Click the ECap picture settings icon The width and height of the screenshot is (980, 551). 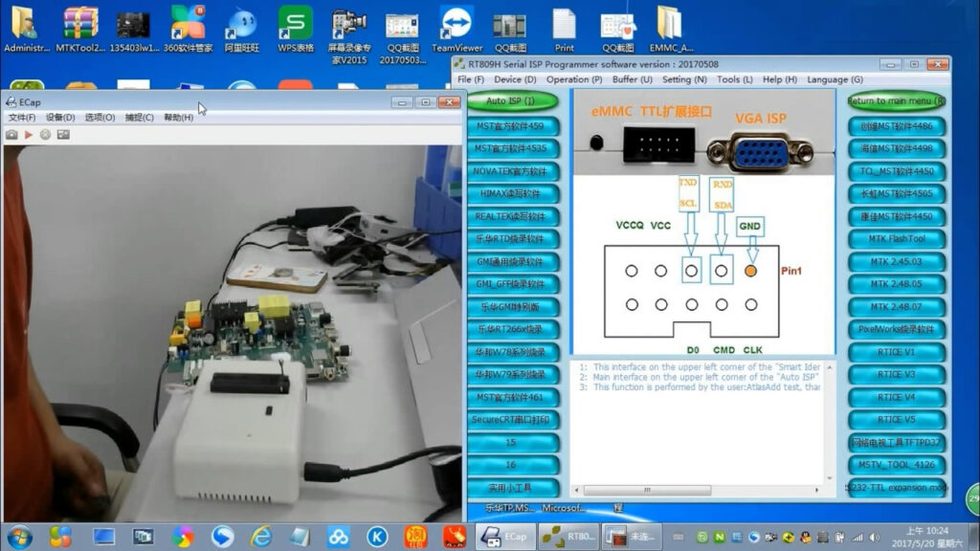(x=63, y=134)
